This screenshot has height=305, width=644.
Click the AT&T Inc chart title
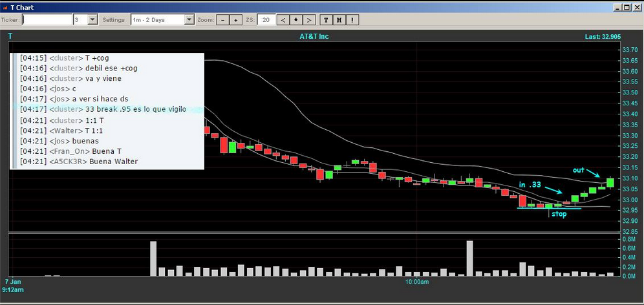point(314,37)
